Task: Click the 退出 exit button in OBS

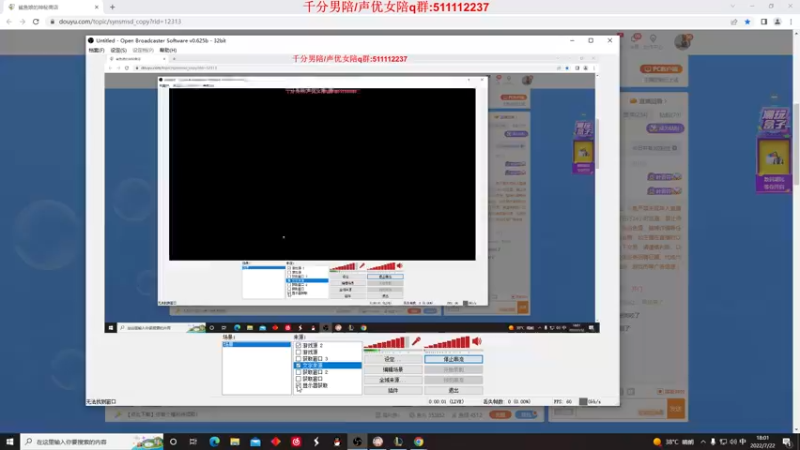Action: coord(454,390)
